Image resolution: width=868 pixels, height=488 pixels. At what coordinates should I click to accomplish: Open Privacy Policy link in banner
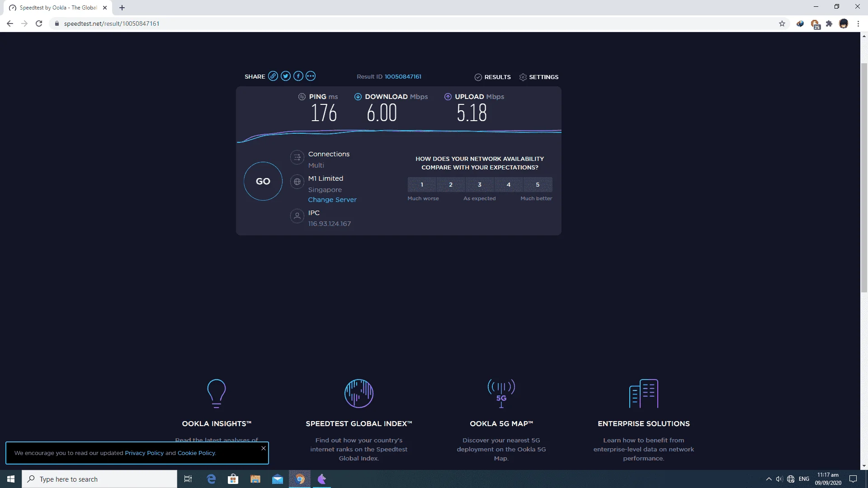point(144,453)
